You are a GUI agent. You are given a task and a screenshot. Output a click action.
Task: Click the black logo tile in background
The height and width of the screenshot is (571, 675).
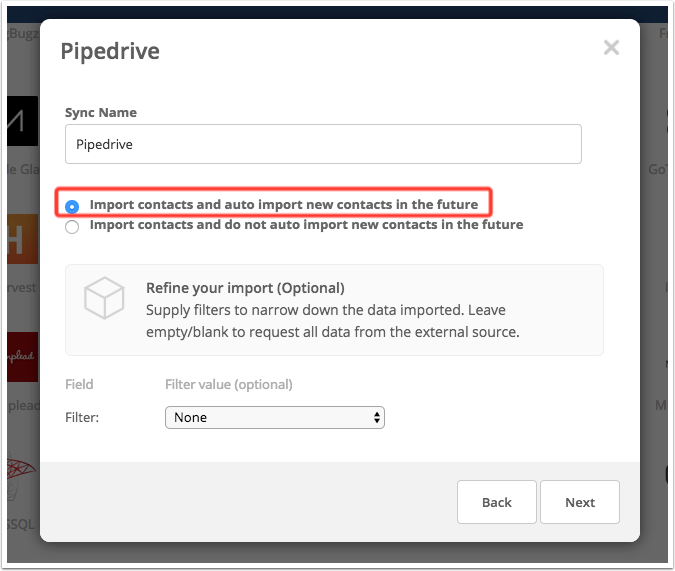coord(23,121)
